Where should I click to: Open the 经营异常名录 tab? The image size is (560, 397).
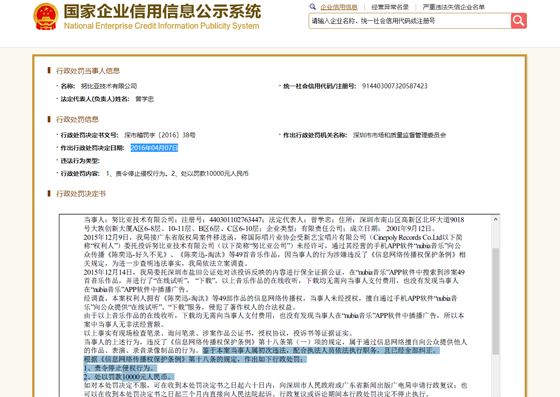[390, 7]
